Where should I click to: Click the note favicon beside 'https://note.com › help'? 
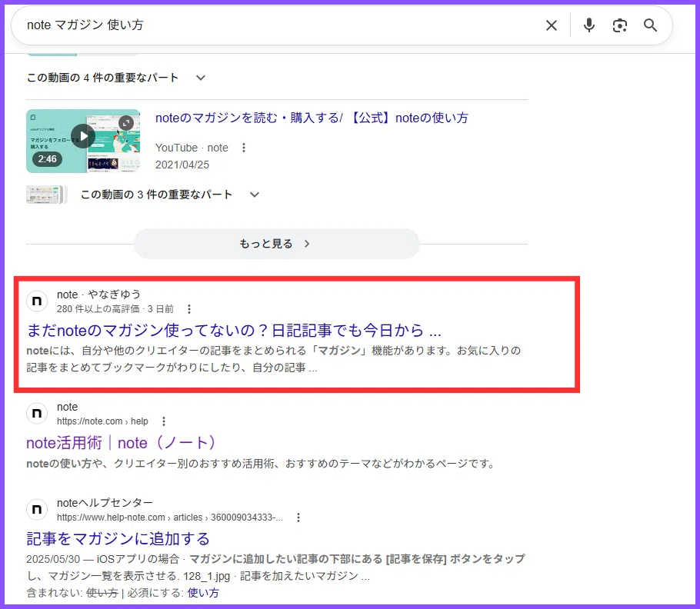click(37, 414)
